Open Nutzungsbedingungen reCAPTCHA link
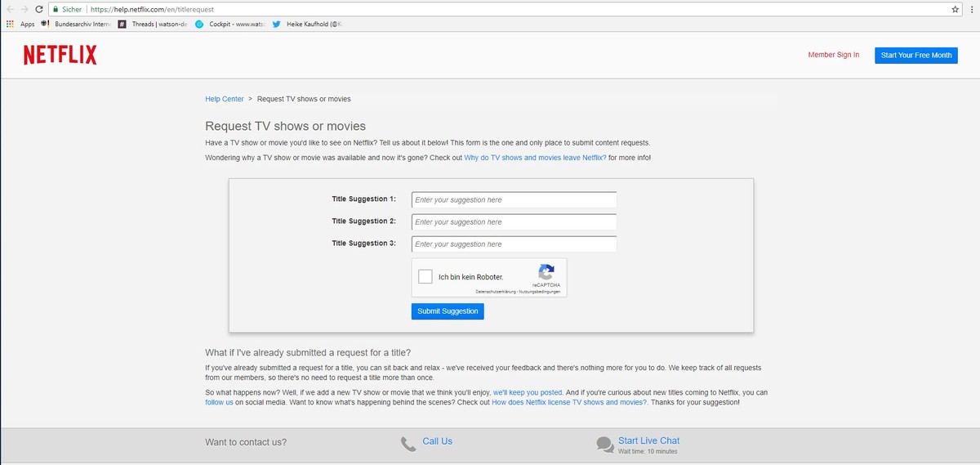 click(539, 292)
